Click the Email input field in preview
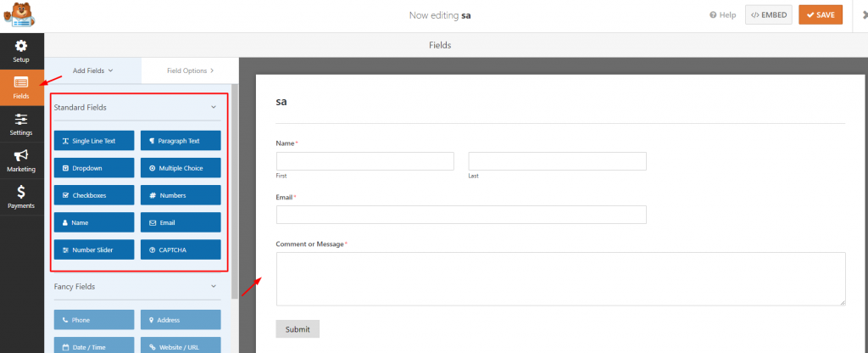The width and height of the screenshot is (868, 353). tap(461, 215)
